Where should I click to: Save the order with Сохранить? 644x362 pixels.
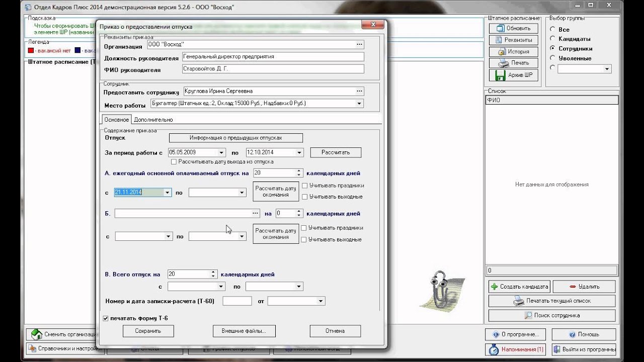click(x=148, y=331)
